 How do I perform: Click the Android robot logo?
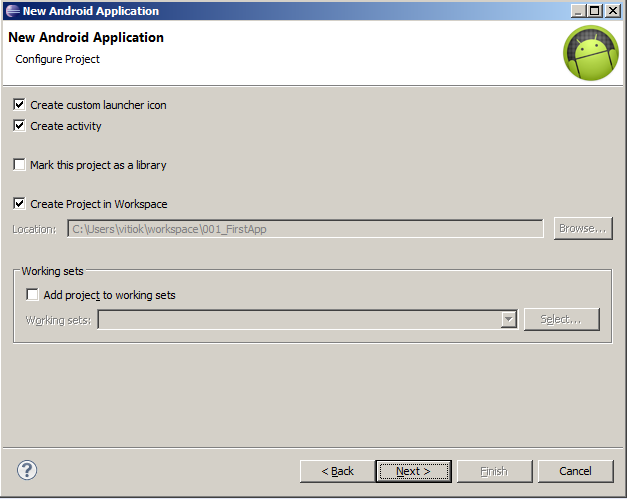[x=591, y=53]
